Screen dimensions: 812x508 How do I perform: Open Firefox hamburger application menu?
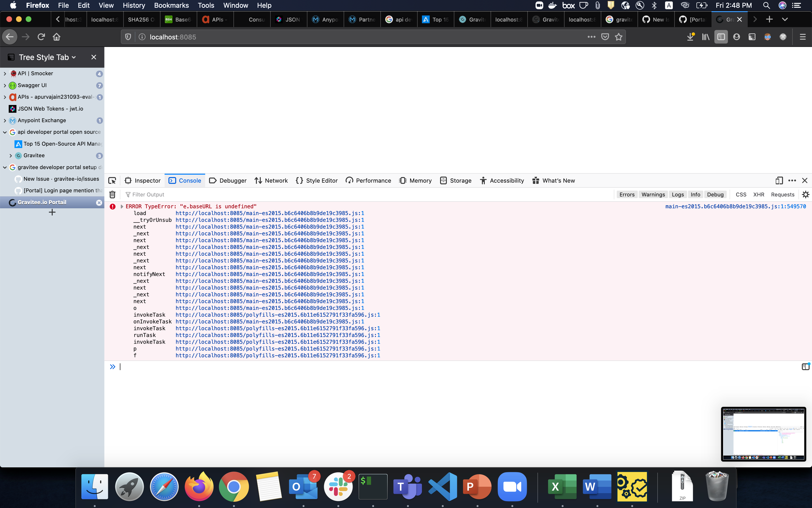803,37
